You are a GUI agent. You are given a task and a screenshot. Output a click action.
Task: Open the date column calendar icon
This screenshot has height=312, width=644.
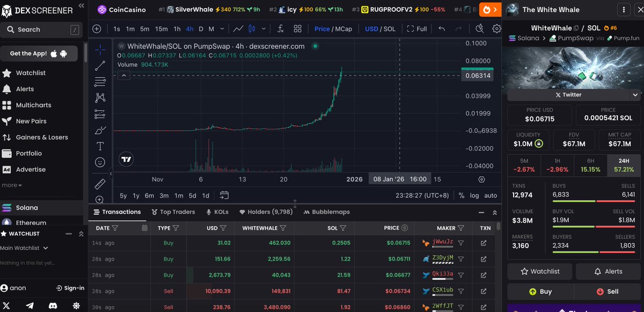pos(144,228)
